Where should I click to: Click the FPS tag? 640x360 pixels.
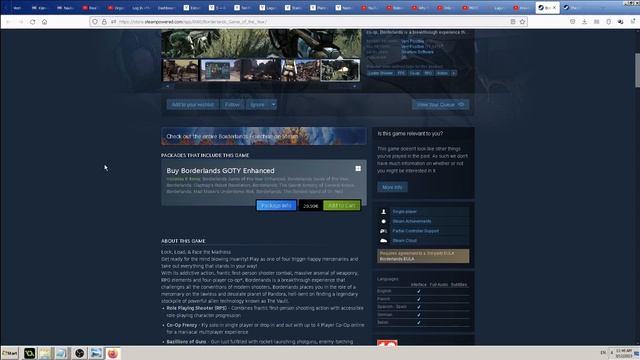pyautogui.click(x=401, y=73)
